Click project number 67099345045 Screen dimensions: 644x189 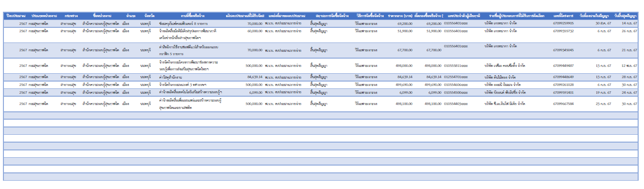point(563,50)
